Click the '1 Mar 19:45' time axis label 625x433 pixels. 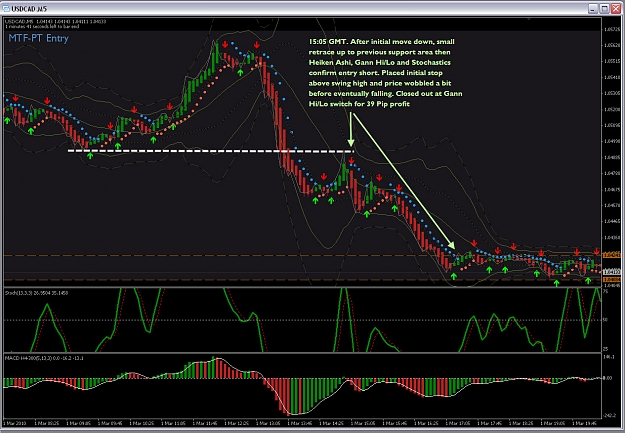pyautogui.click(x=585, y=423)
